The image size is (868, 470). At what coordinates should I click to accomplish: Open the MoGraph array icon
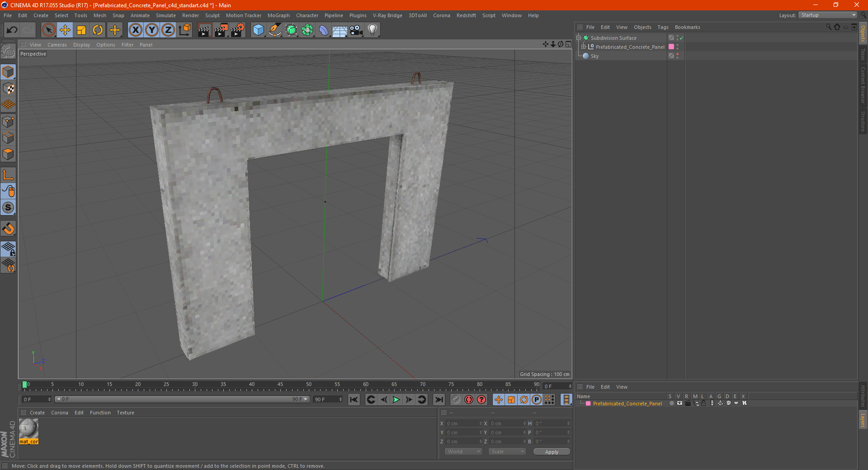pos(307,30)
